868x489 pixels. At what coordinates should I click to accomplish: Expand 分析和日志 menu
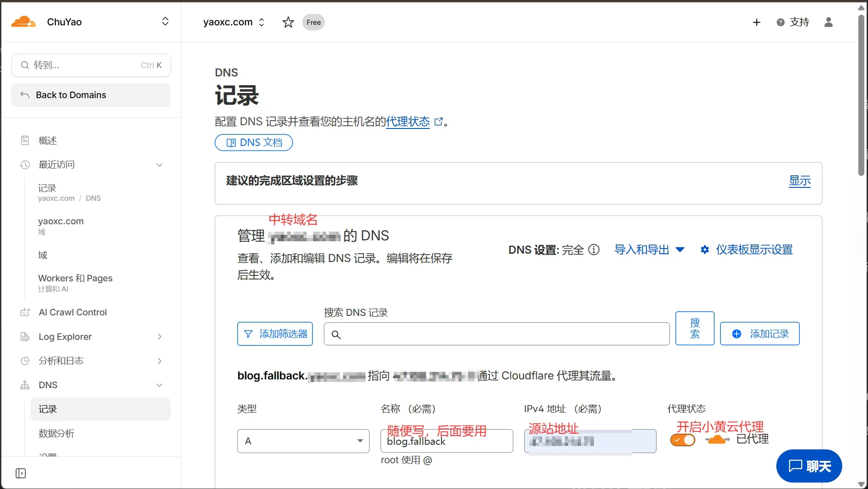click(x=159, y=361)
